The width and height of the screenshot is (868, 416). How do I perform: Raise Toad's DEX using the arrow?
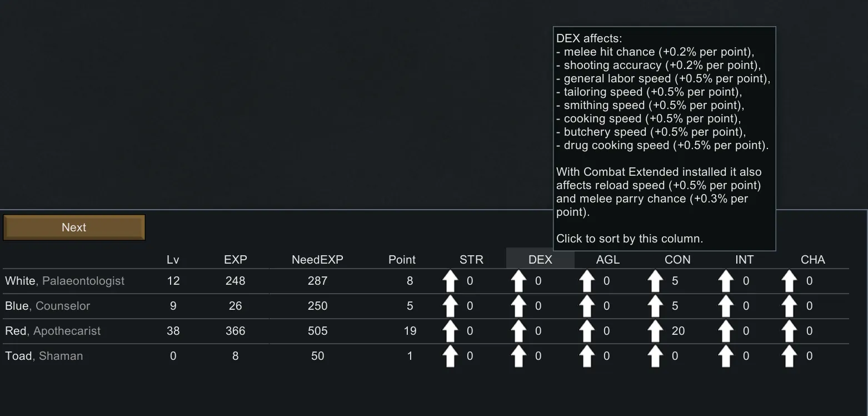(x=518, y=356)
